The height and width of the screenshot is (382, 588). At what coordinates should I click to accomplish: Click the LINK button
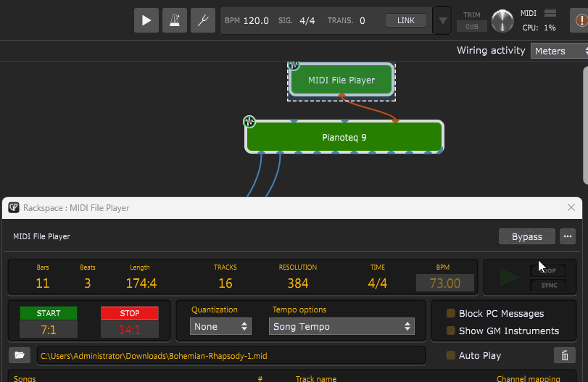[406, 20]
